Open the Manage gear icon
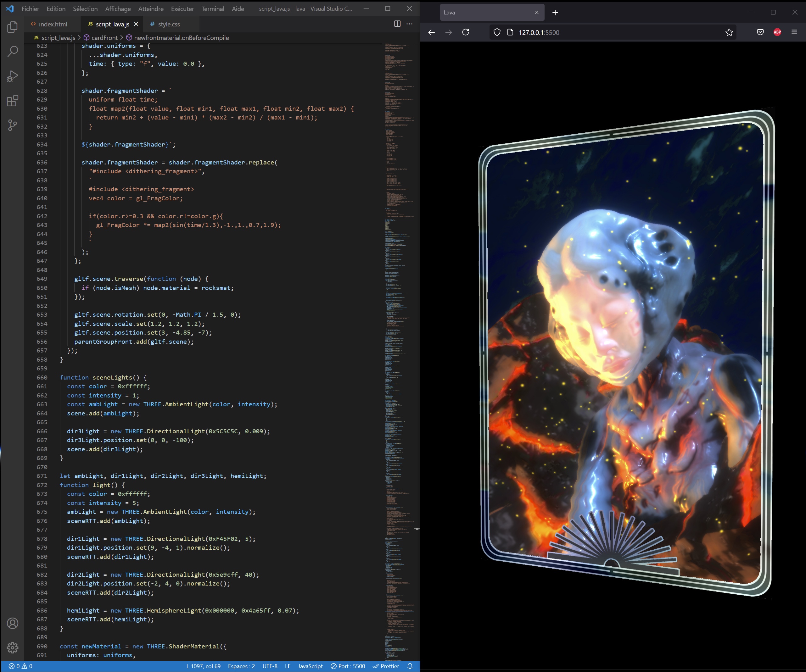806x672 pixels. pos(12,648)
